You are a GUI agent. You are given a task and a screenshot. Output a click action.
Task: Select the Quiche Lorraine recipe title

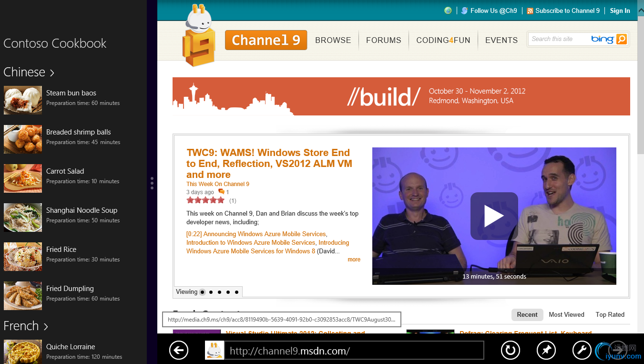tap(71, 347)
